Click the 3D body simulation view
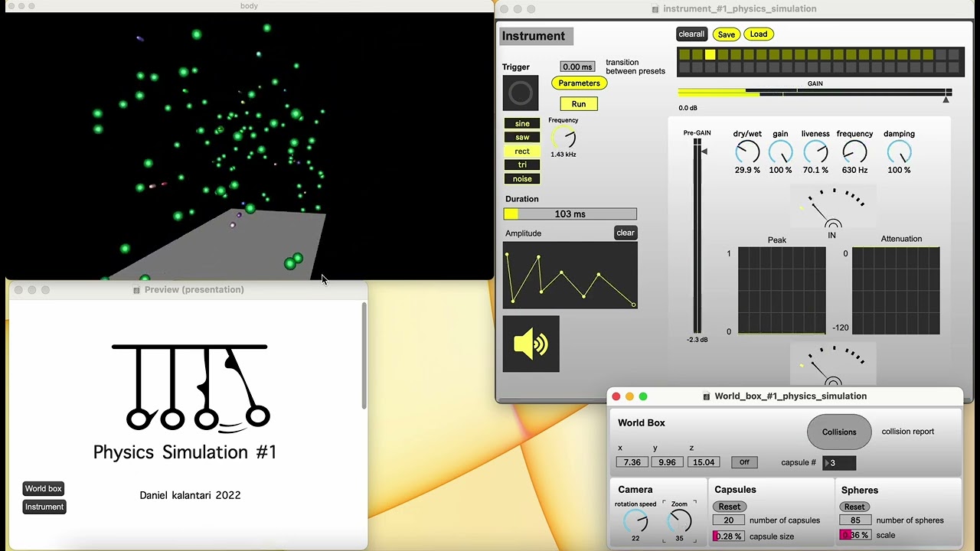This screenshot has height=551, width=980. coord(249,145)
